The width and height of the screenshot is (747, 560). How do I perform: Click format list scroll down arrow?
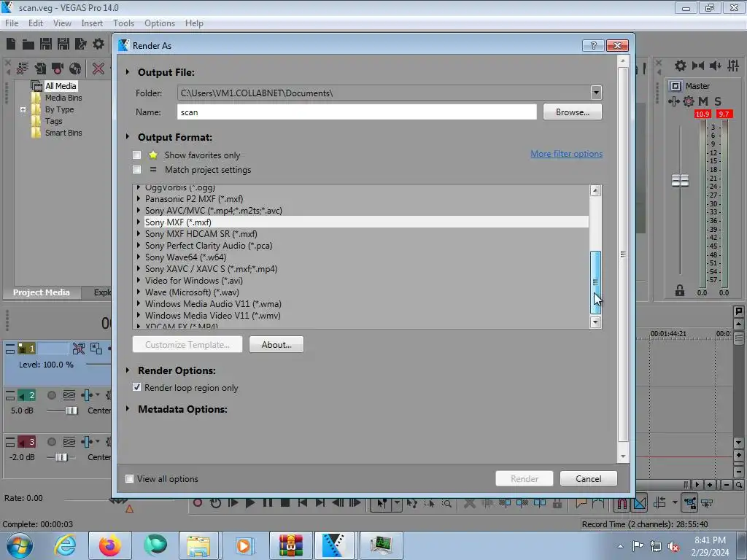click(x=595, y=322)
